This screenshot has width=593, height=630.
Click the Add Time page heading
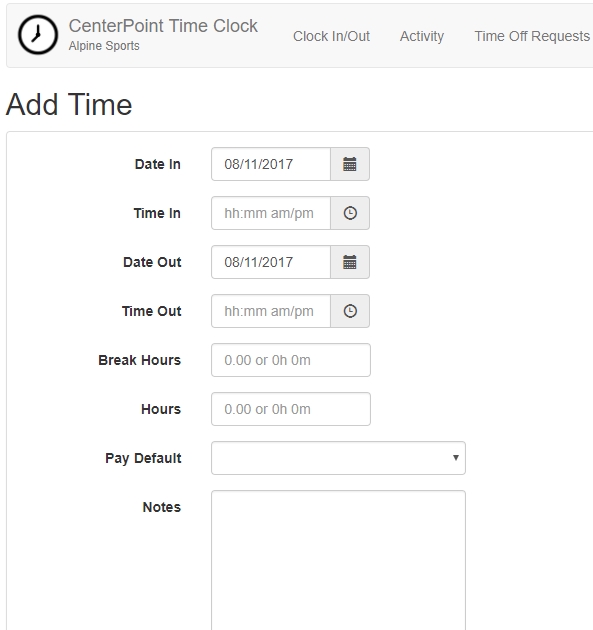click(69, 104)
